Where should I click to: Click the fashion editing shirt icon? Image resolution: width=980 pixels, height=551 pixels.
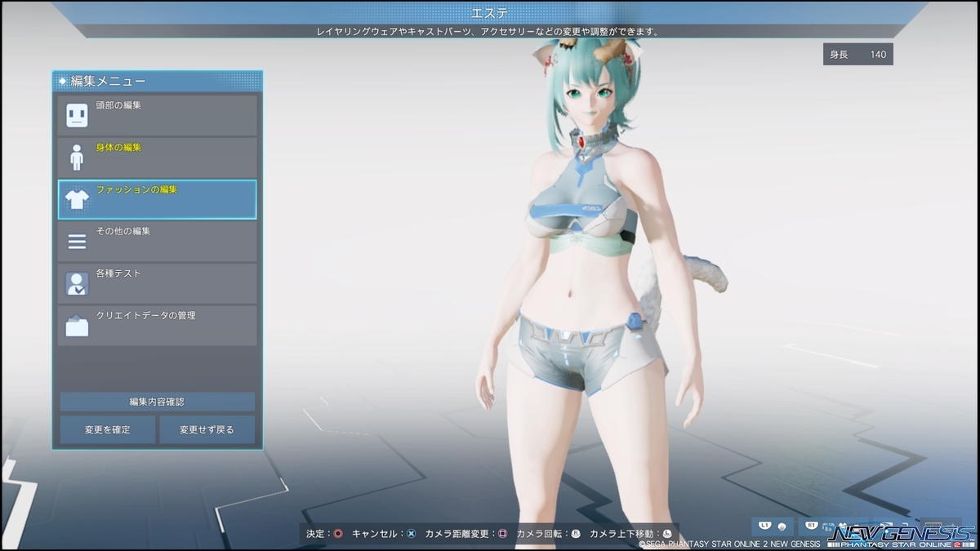(x=77, y=199)
